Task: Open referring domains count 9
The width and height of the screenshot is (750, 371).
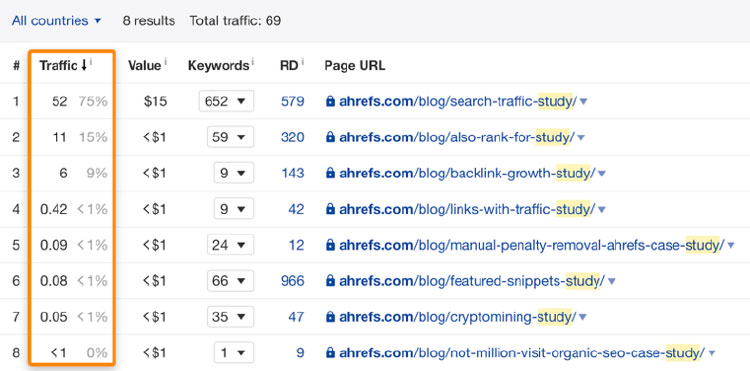Action: [300, 353]
